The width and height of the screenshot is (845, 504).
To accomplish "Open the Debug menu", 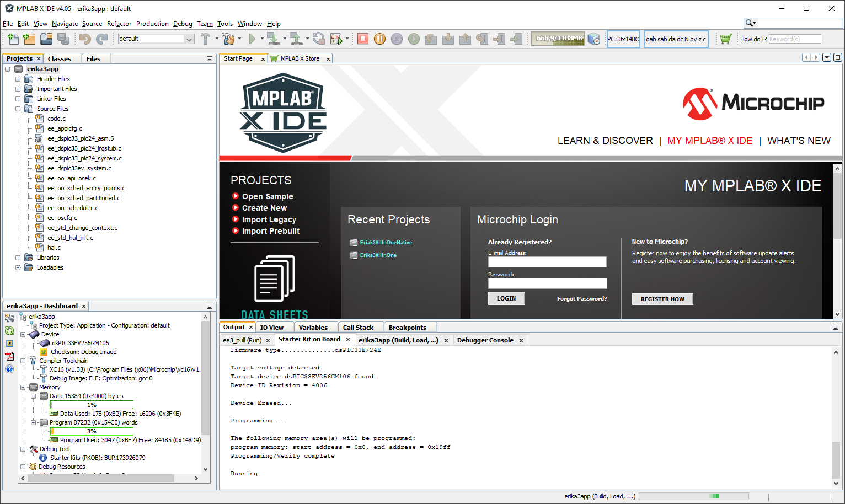I will 183,24.
